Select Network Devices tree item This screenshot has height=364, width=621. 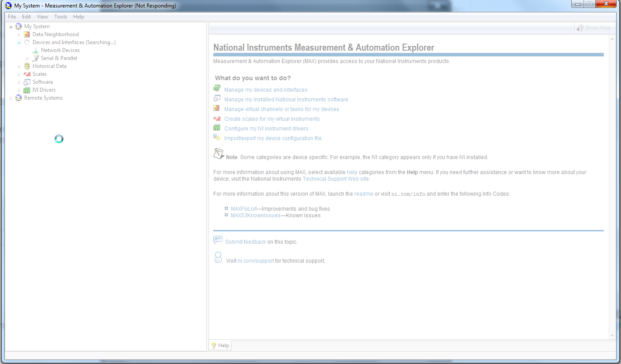tap(60, 50)
